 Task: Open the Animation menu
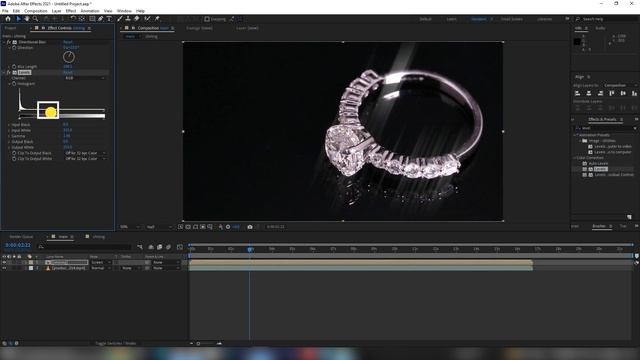90,11
